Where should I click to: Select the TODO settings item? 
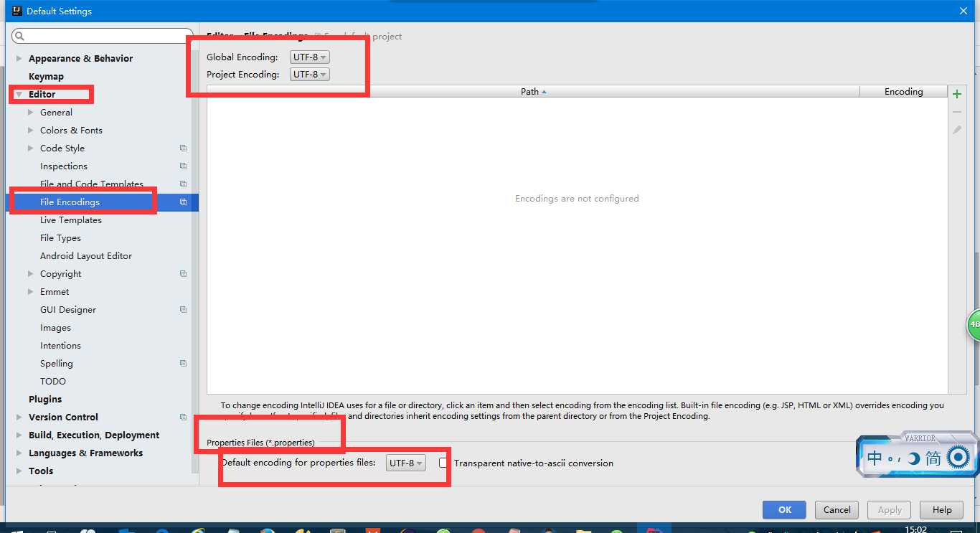point(53,382)
